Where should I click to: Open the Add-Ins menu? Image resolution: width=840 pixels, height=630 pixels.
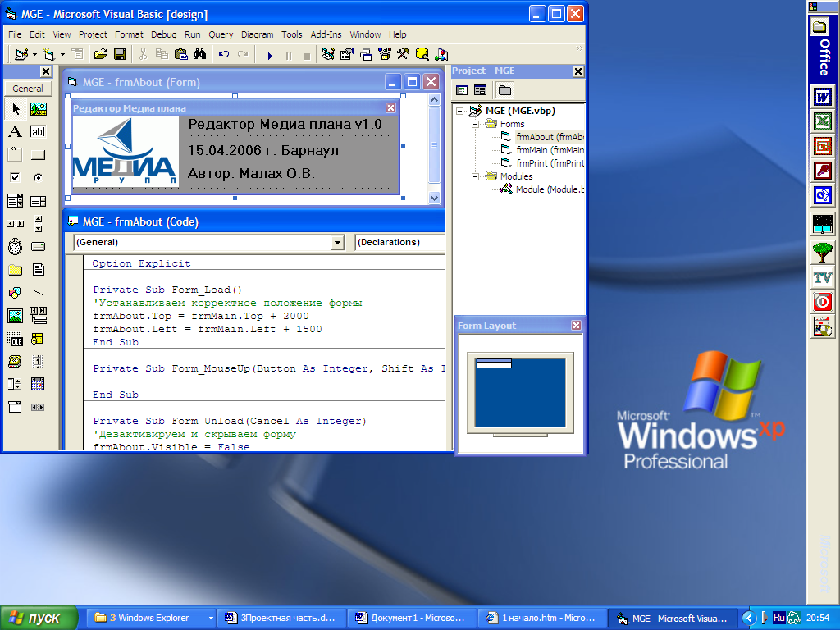tap(326, 34)
